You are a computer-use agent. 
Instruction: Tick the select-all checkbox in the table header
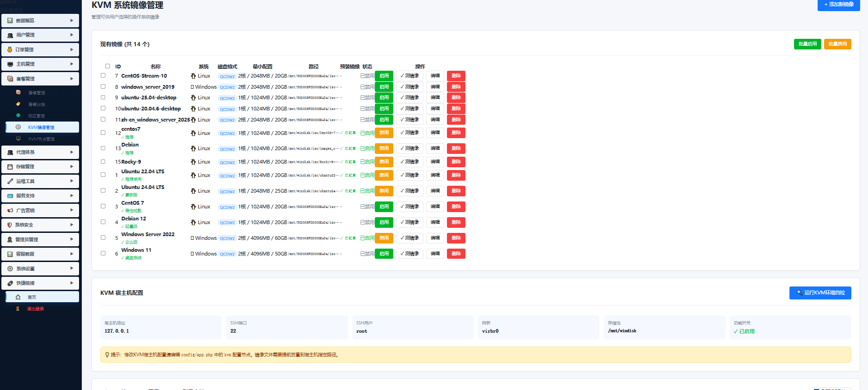(x=108, y=66)
